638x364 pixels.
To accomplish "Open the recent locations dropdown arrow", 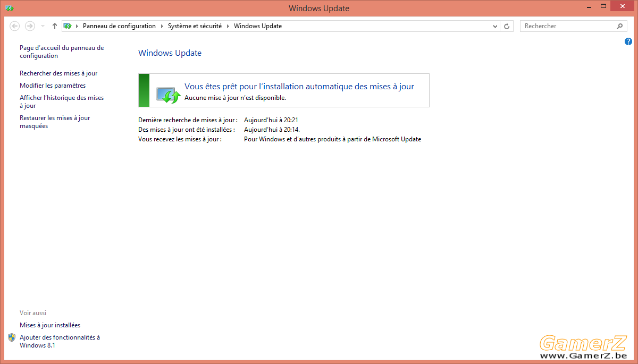I will click(43, 26).
